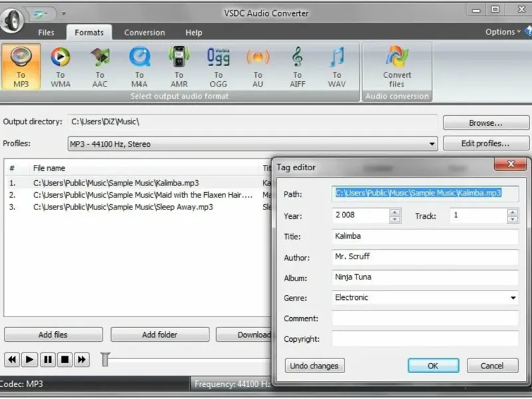This screenshot has height=399, width=532.
Task: Play the selected audio file
Action: click(x=29, y=360)
